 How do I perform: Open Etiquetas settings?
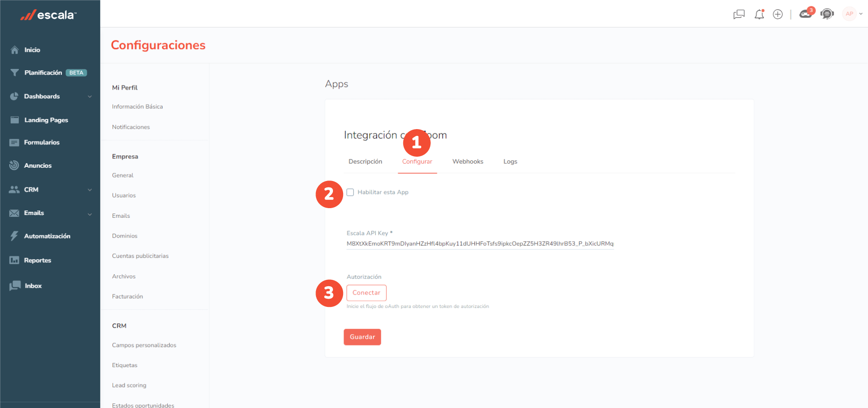pyautogui.click(x=125, y=365)
